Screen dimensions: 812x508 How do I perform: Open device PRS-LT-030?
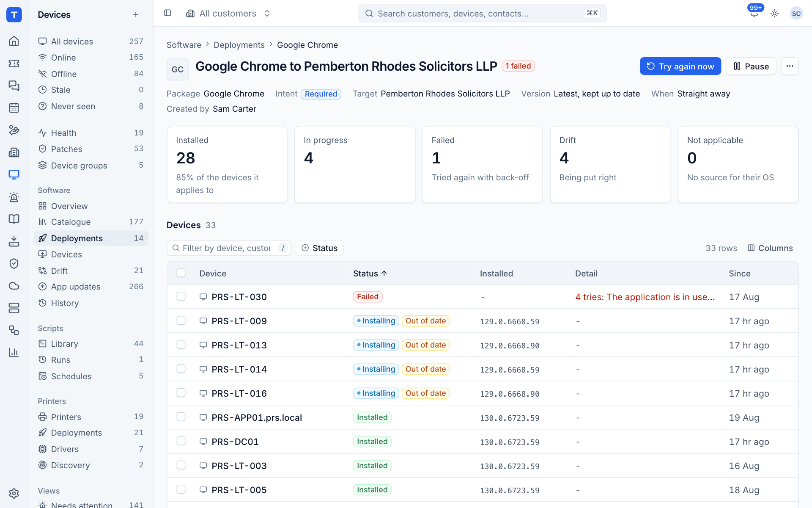point(239,297)
